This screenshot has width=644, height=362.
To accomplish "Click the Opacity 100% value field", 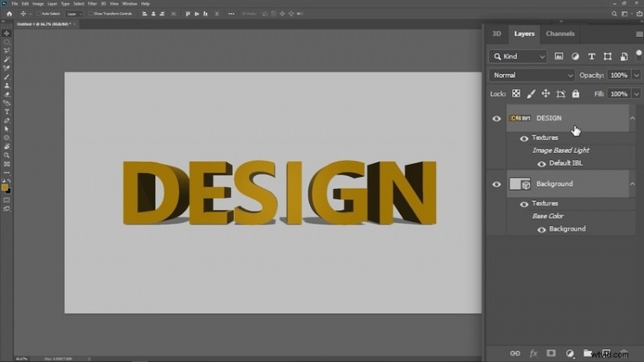I will pyautogui.click(x=619, y=75).
